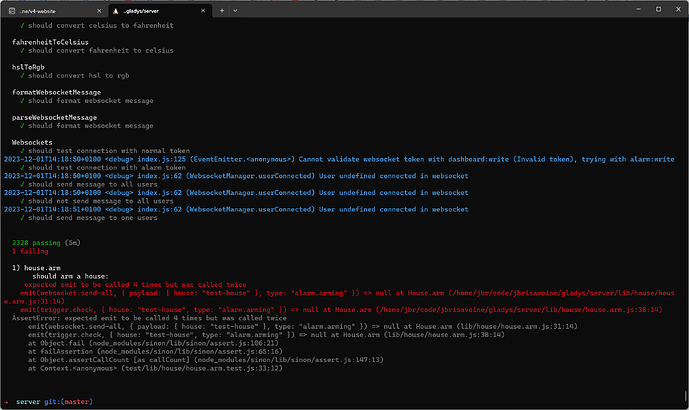The image size is (689, 410).
Task: Click the 'Cannot validate websocket token' debug line
Action: click(339, 159)
